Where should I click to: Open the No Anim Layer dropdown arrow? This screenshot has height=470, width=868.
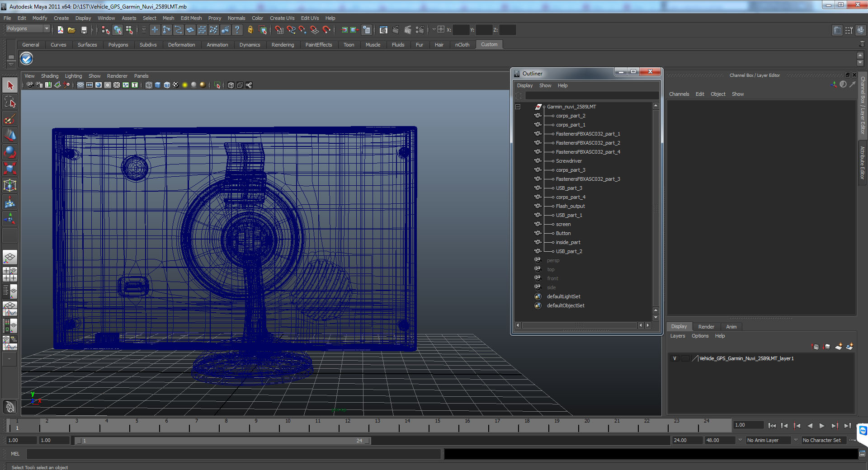click(740, 440)
